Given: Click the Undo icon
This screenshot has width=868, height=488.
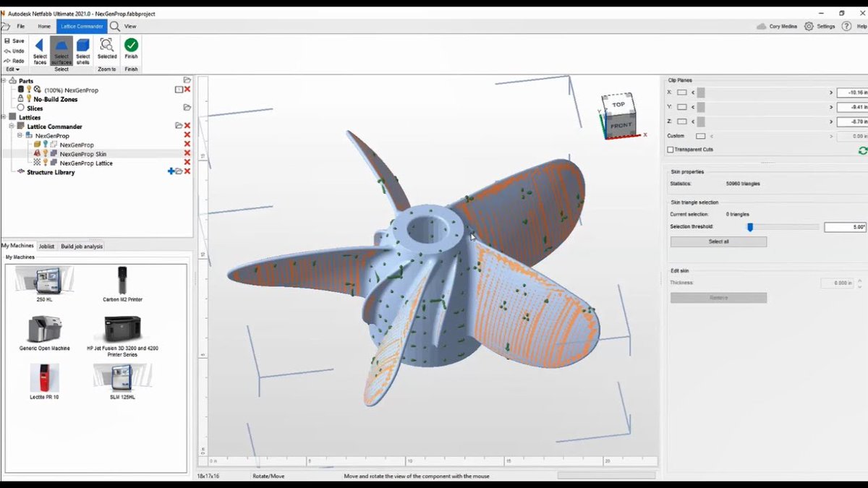Looking at the screenshot, I should (x=13, y=50).
